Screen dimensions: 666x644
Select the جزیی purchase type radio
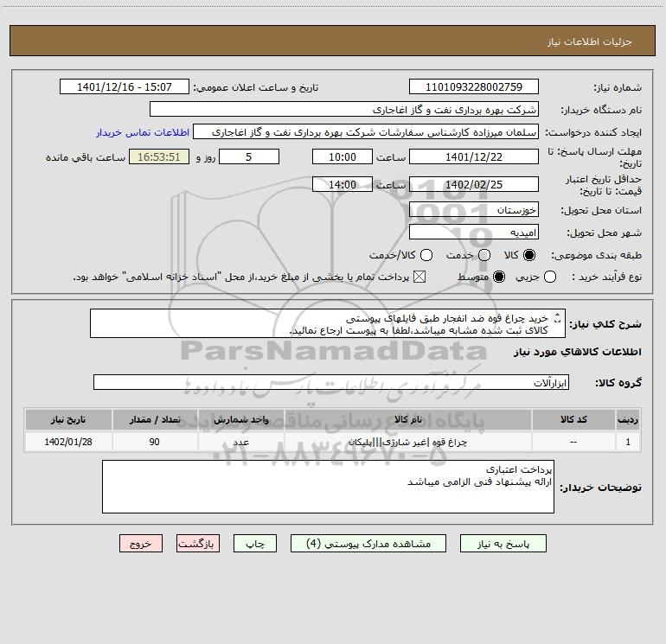click(x=549, y=277)
